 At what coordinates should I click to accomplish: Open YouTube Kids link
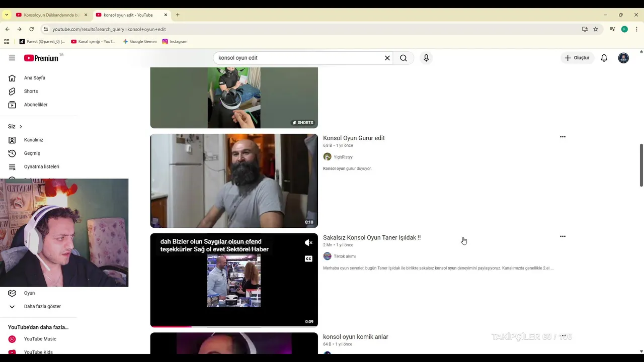click(x=38, y=351)
